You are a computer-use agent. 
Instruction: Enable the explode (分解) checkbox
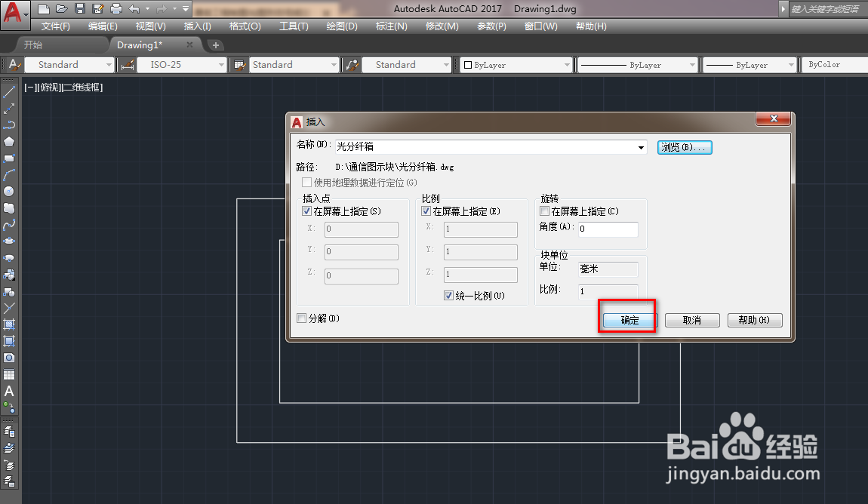click(302, 318)
